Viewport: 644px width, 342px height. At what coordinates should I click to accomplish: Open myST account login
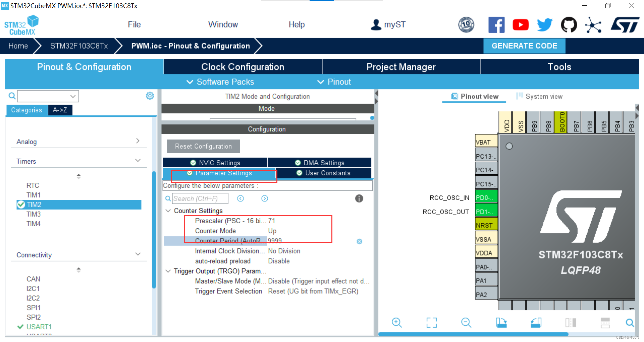[x=388, y=24]
